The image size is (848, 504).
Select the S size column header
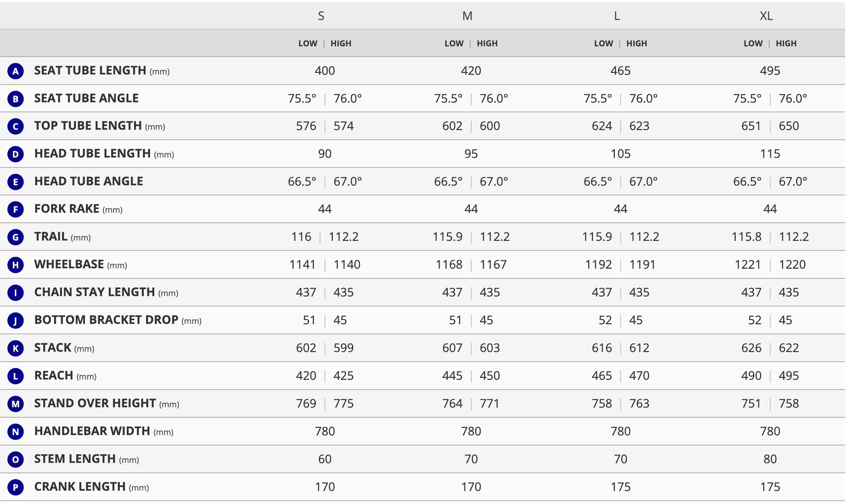(321, 16)
